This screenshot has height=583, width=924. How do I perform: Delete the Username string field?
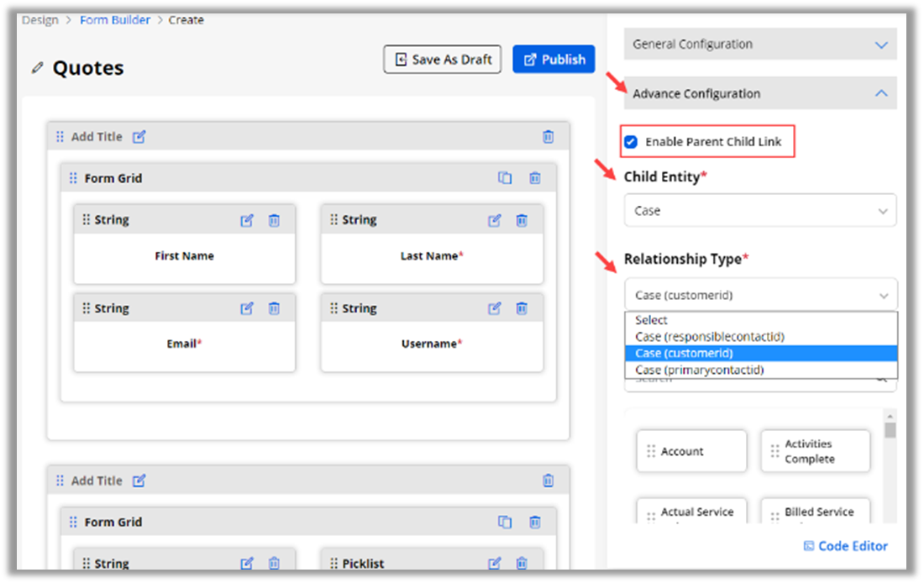pyautogui.click(x=522, y=308)
